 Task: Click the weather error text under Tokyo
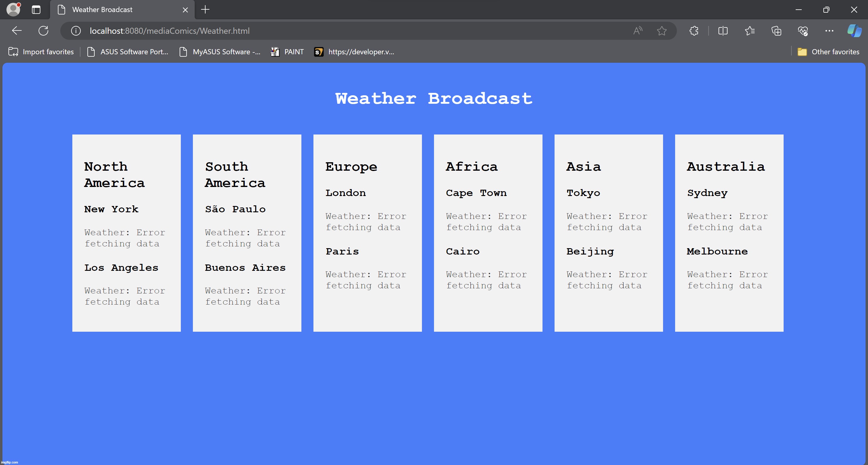click(x=607, y=222)
